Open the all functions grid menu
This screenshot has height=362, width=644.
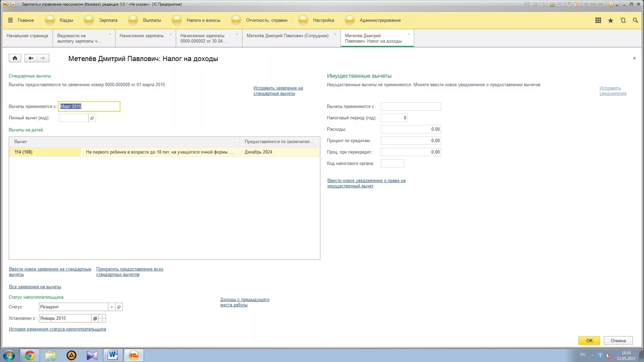tap(598, 20)
